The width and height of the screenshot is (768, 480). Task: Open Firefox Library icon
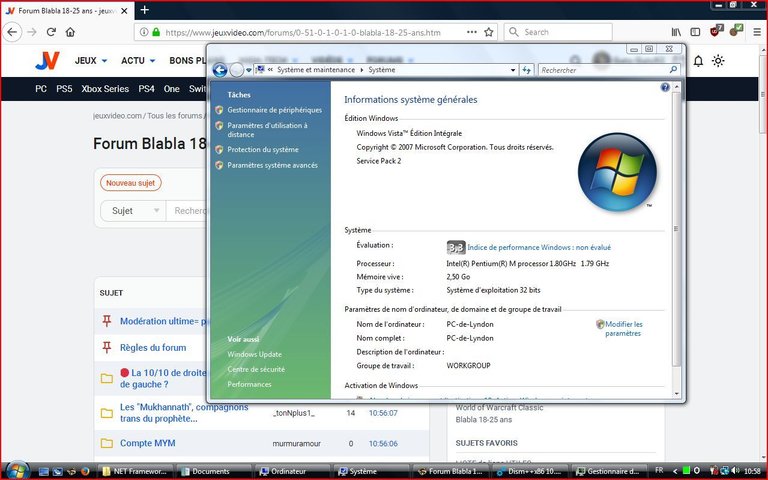tap(676, 32)
